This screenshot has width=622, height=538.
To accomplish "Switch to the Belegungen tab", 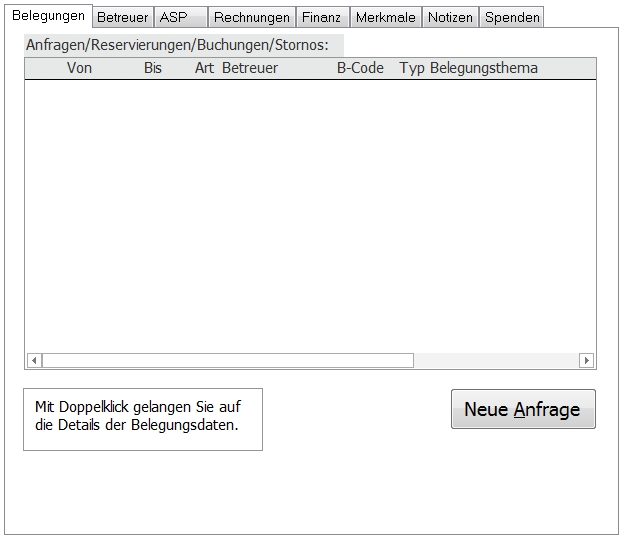I will tap(48, 16).
